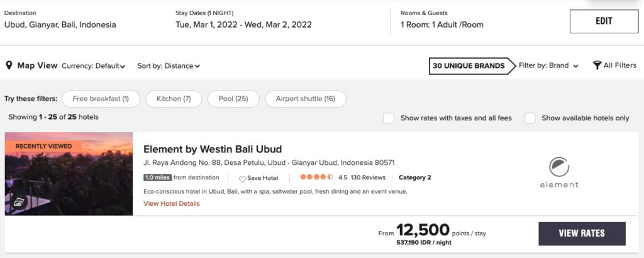The height and width of the screenshot is (258, 644).
Task: Expand the Currency: Default dropdown
Action: click(93, 66)
